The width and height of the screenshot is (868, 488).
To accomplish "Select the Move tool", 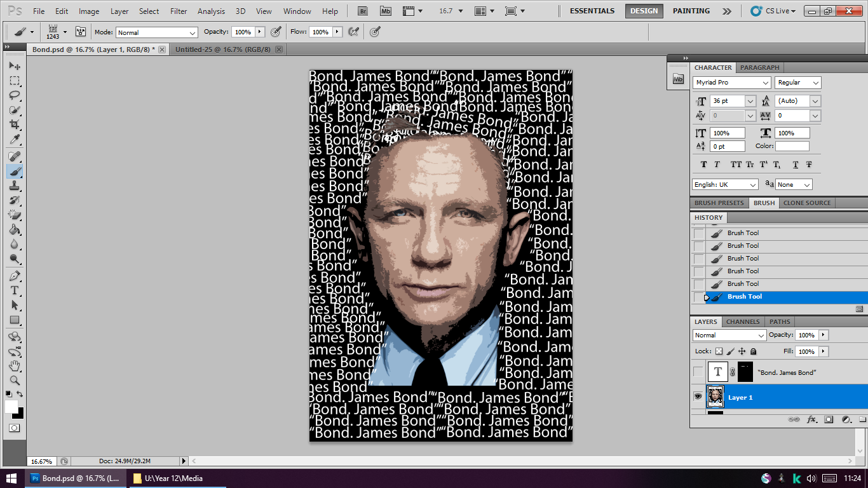I will 15,66.
